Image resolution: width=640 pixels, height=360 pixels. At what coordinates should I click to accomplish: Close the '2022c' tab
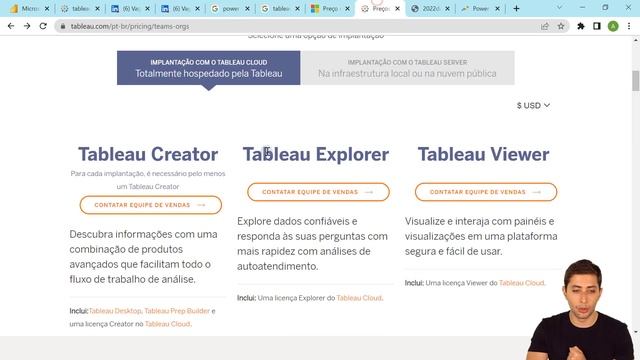tap(447, 9)
